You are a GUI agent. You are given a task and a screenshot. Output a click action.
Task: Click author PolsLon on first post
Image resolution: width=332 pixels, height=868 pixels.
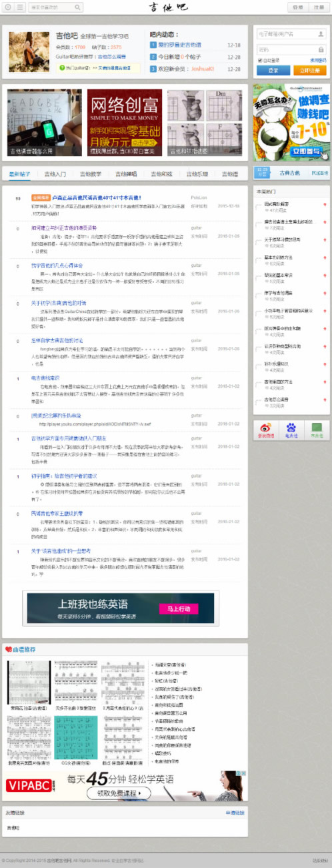[x=198, y=197]
